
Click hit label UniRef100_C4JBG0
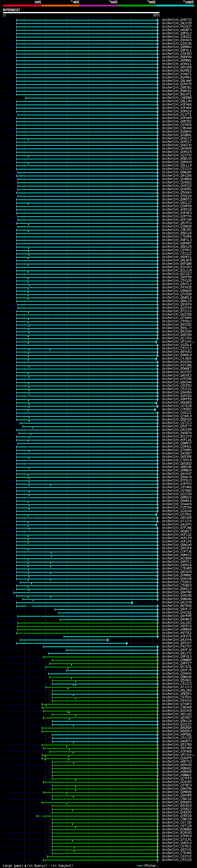tap(177, 358)
